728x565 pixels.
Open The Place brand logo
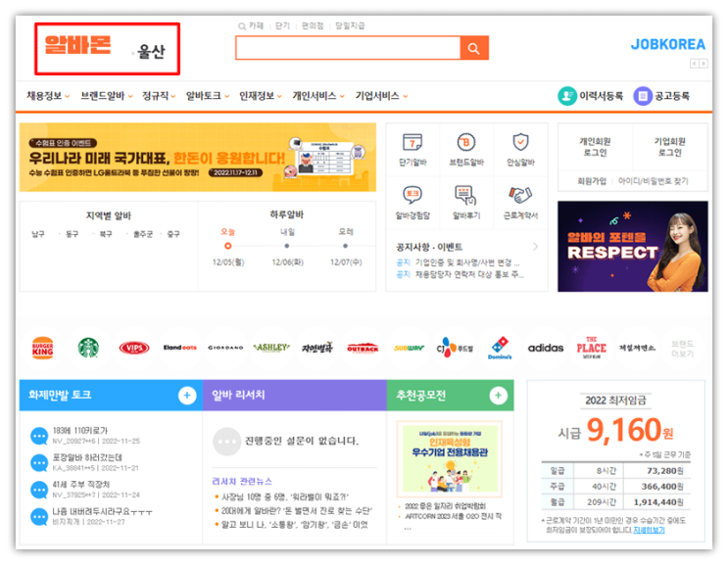(592, 348)
